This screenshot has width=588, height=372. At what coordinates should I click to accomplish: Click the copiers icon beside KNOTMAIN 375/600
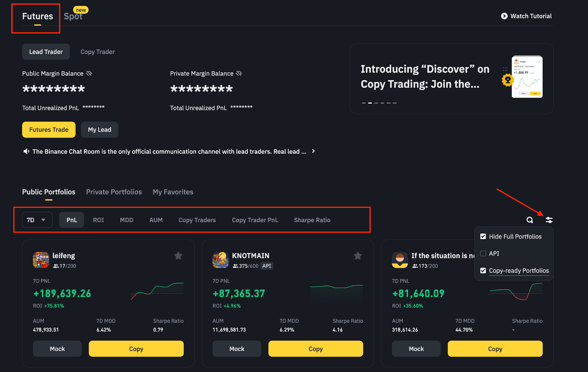pyautogui.click(x=236, y=266)
